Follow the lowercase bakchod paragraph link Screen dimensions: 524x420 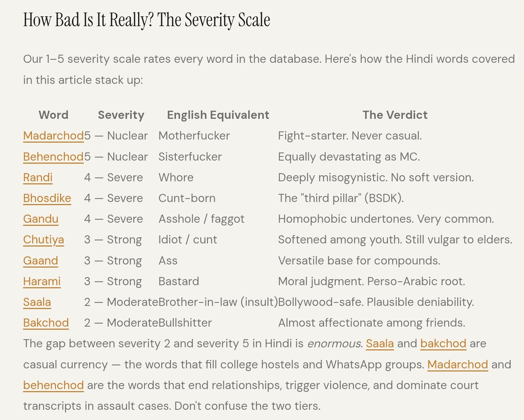pos(443,344)
